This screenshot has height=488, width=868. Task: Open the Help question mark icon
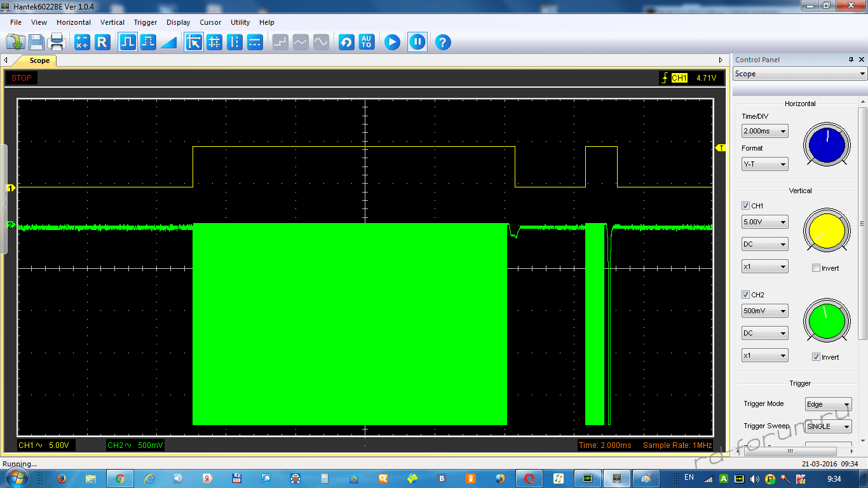(x=443, y=43)
